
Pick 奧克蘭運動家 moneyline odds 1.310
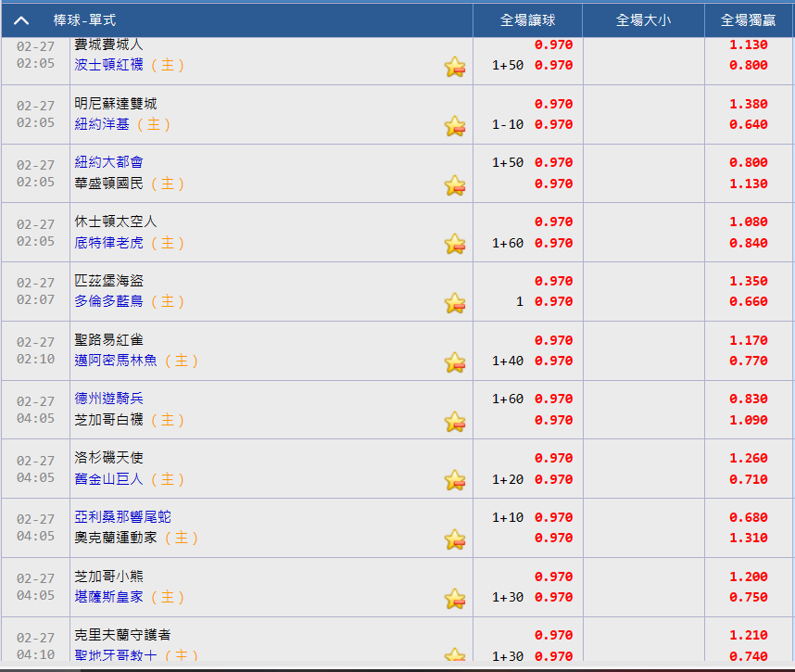coord(749,538)
